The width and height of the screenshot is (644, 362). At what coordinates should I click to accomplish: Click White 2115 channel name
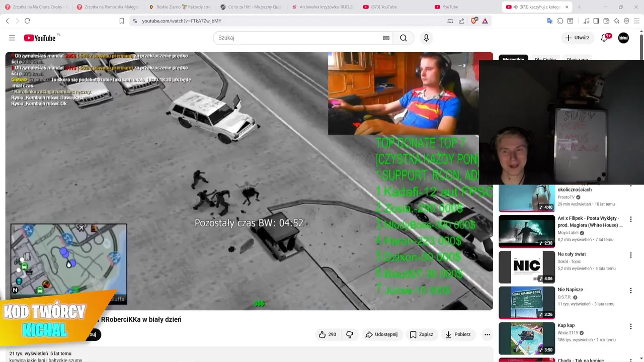click(x=568, y=333)
